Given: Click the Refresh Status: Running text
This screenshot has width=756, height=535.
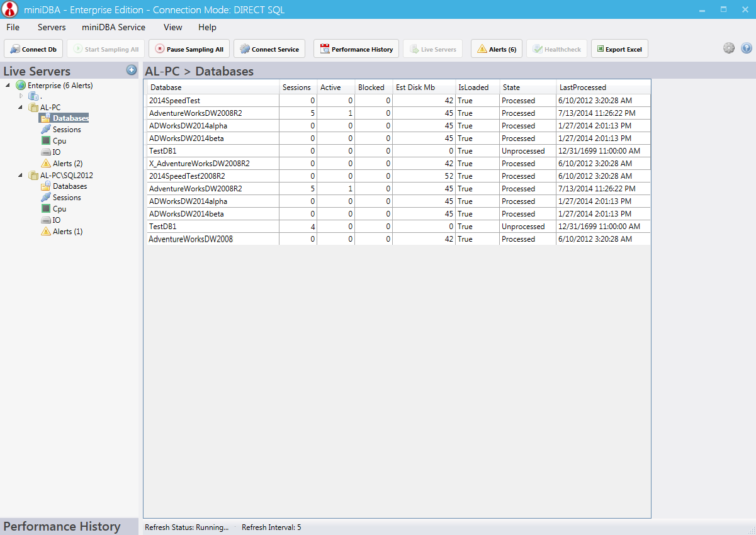Looking at the screenshot, I should (187, 527).
